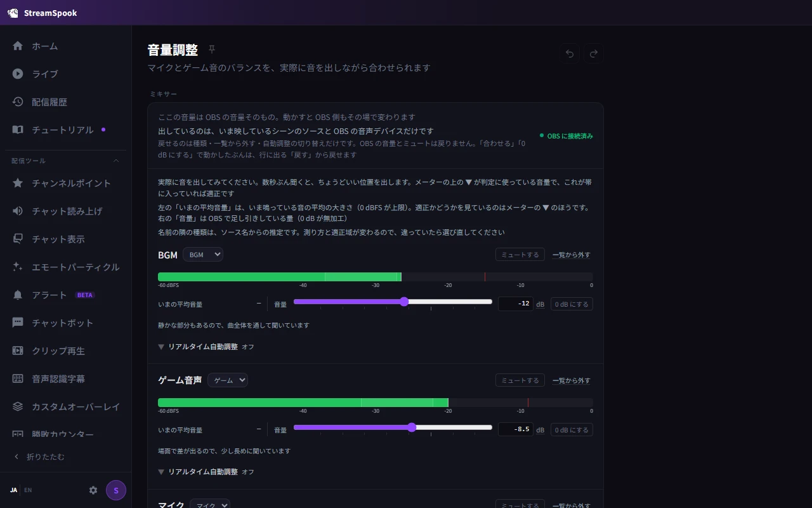This screenshot has height=508, width=812.
Task: Click チャット表示 icon in sidebar
Action: (18, 239)
